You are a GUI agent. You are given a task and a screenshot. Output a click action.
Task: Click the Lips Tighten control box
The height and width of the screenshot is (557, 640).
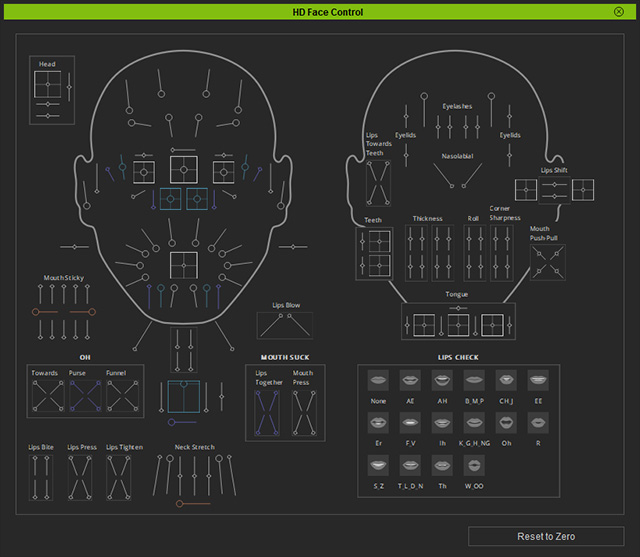pyautogui.click(x=119, y=477)
